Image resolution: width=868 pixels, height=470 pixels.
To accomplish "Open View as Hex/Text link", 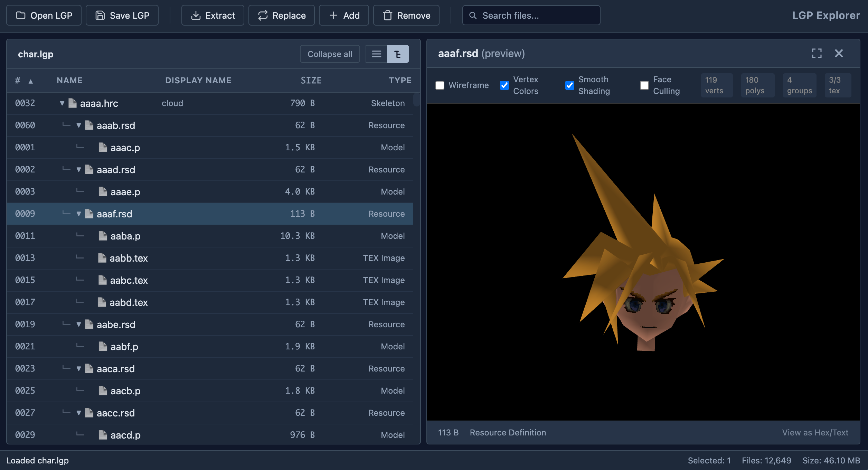I will click(x=815, y=432).
